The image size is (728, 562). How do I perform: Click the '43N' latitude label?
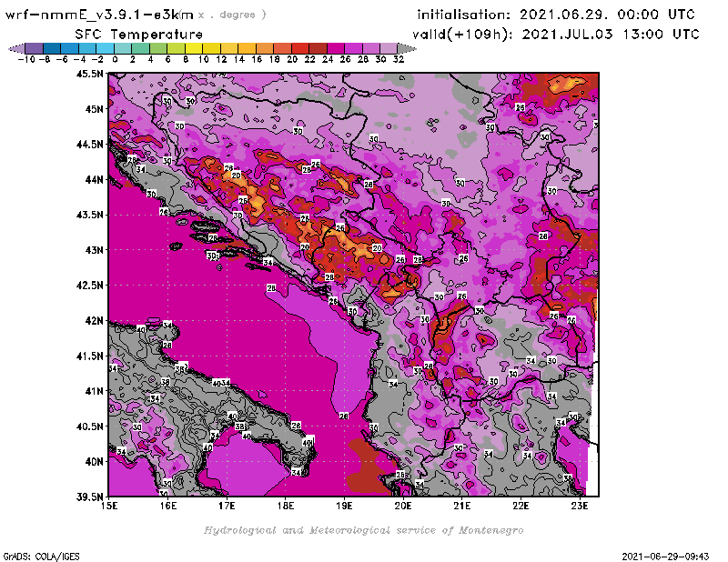click(94, 250)
